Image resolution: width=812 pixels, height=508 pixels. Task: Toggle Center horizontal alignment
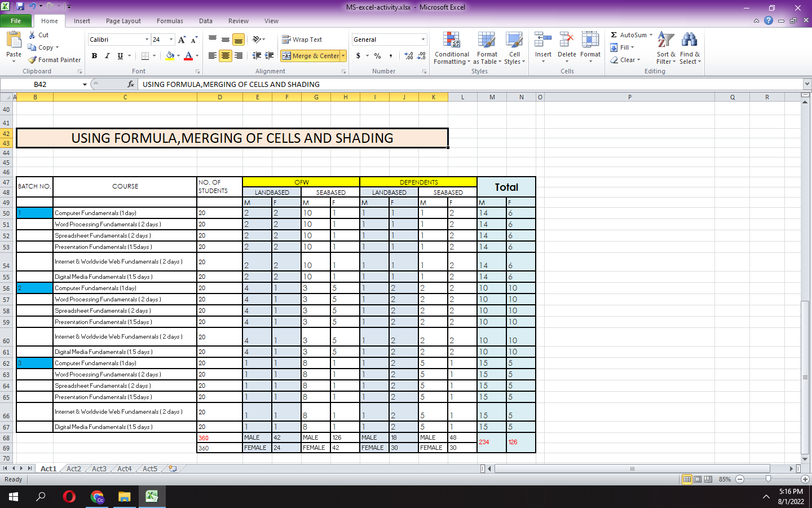coord(226,56)
